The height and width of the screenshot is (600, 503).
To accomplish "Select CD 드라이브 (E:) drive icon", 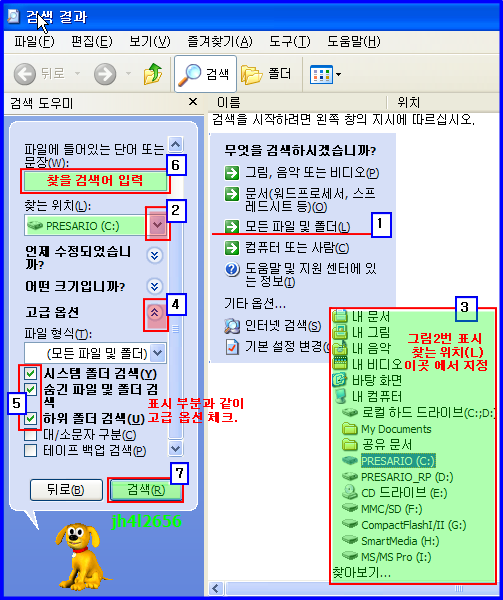I will click(x=349, y=492).
